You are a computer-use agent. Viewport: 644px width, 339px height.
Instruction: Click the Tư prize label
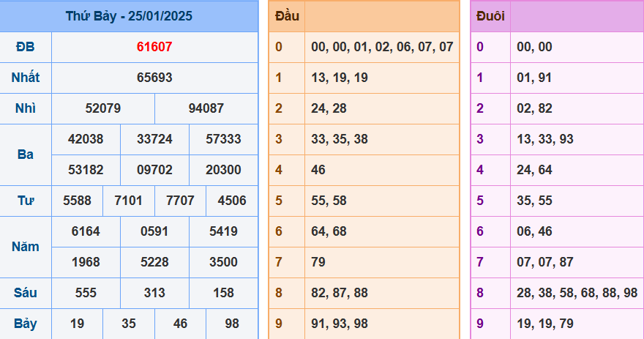26,201
